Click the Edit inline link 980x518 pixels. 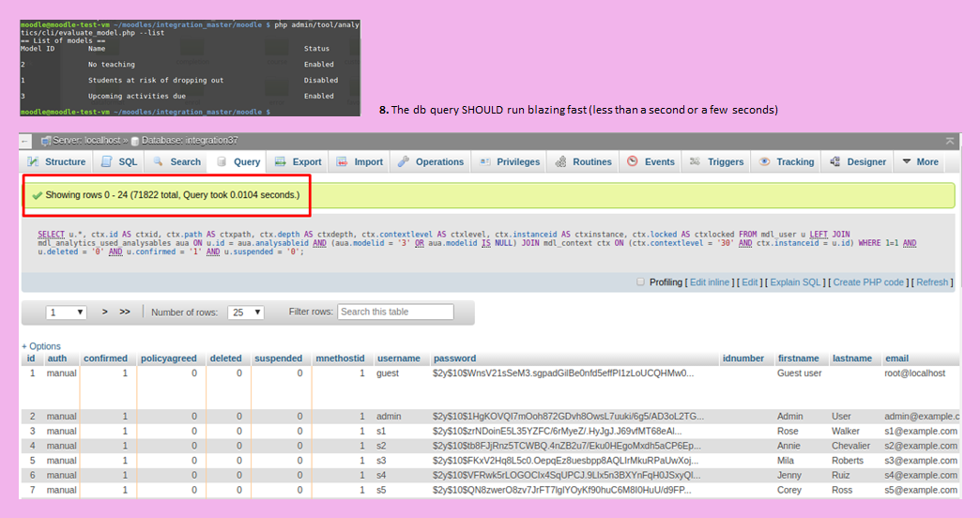tap(710, 282)
